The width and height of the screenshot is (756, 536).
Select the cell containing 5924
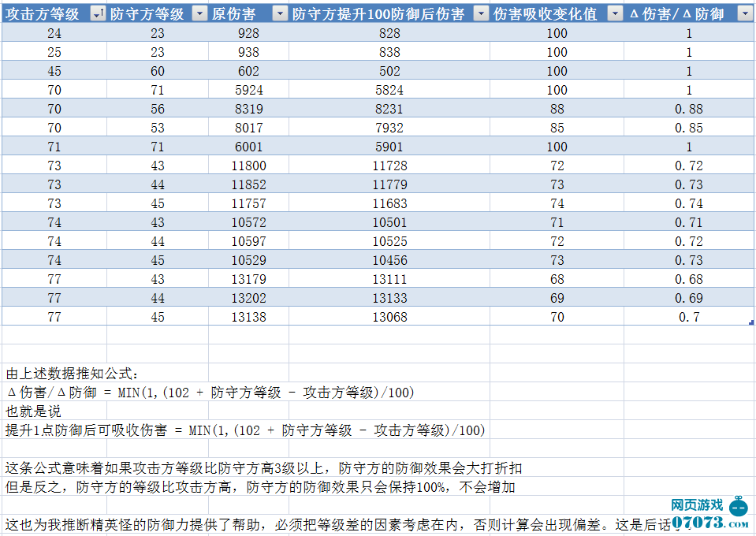[249, 90]
